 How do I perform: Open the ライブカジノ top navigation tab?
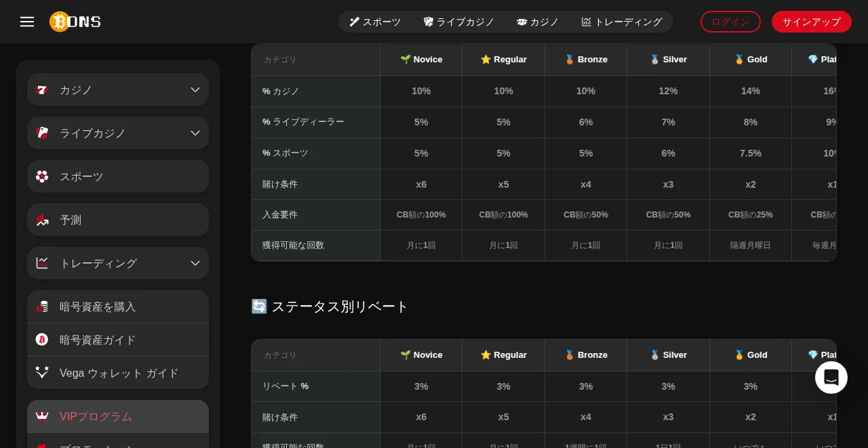pyautogui.click(x=459, y=22)
